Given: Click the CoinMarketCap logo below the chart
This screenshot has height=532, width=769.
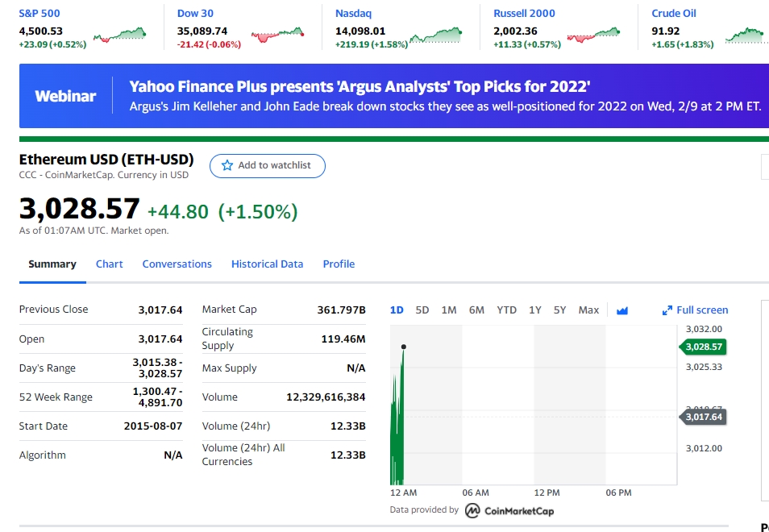Looking at the screenshot, I should pos(509,511).
